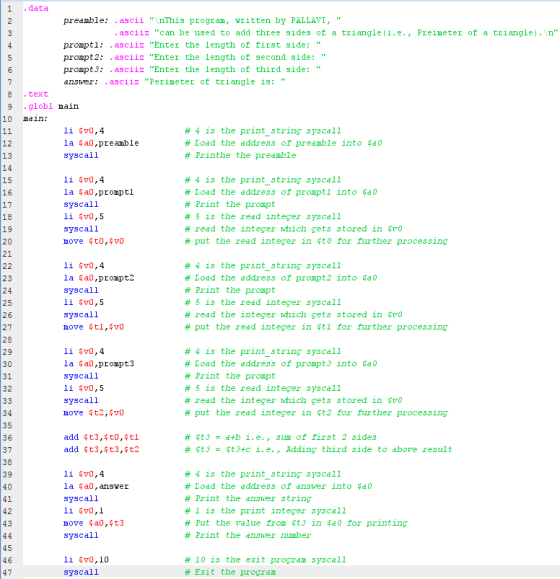Click the prompt1 label on line 4

[x=83, y=45]
